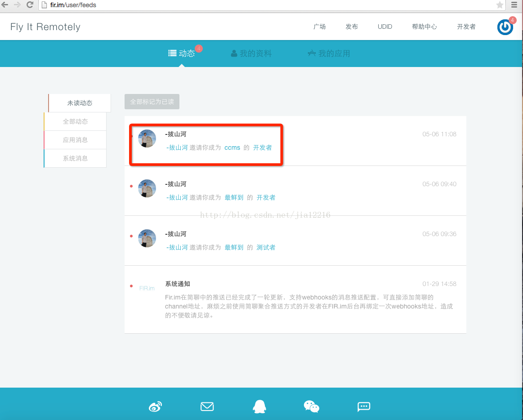Image resolution: width=523 pixels, height=420 pixels.
Task: Bookmark page with the star icon
Action: (500, 5)
